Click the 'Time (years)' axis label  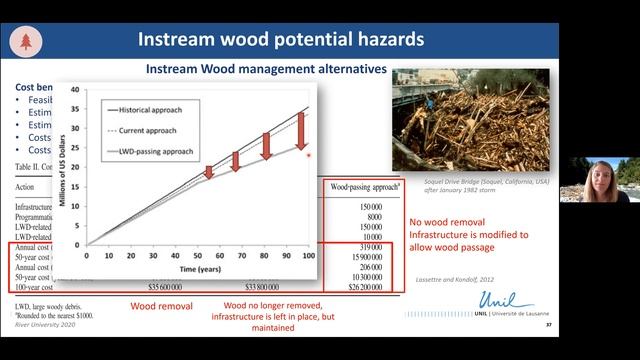pos(200,269)
